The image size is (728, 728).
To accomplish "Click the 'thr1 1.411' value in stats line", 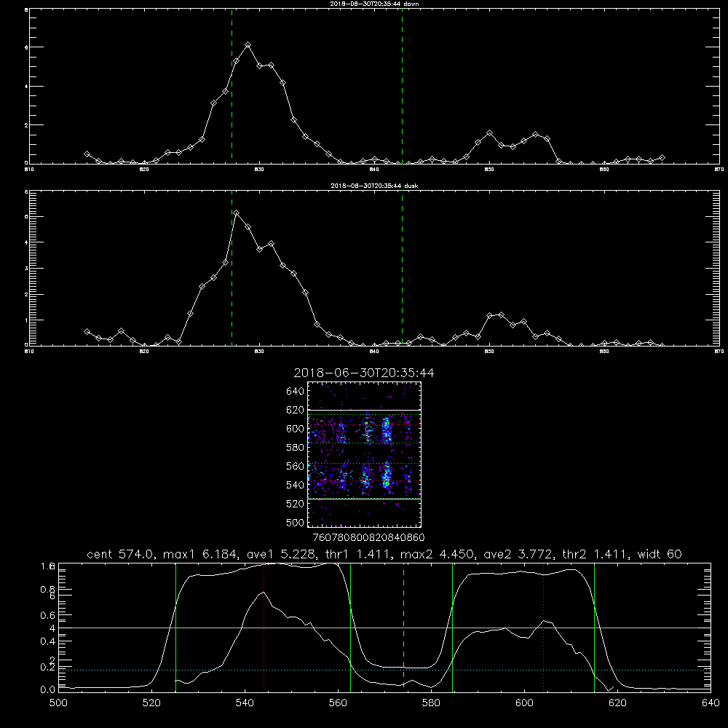I will click(359, 554).
